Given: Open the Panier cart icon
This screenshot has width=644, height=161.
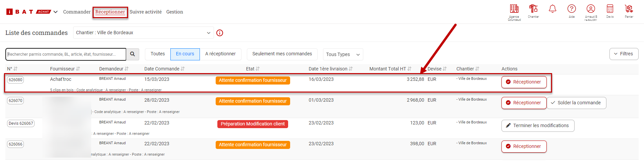Looking at the screenshot, I should 629,9.
